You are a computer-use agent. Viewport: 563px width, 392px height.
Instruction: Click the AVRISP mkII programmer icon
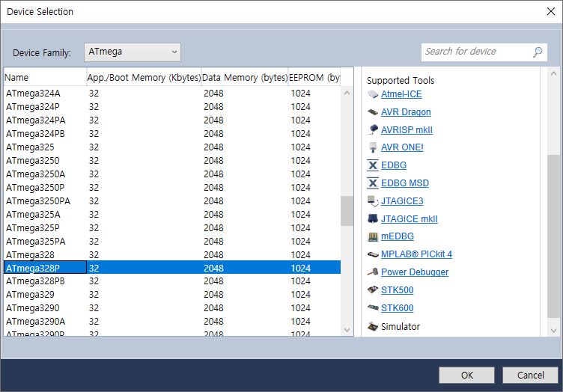[x=373, y=129]
